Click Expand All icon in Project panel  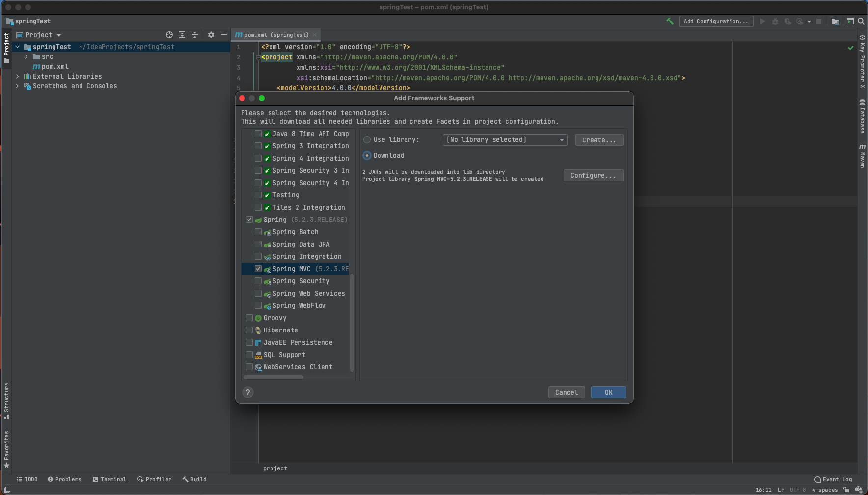coord(182,35)
